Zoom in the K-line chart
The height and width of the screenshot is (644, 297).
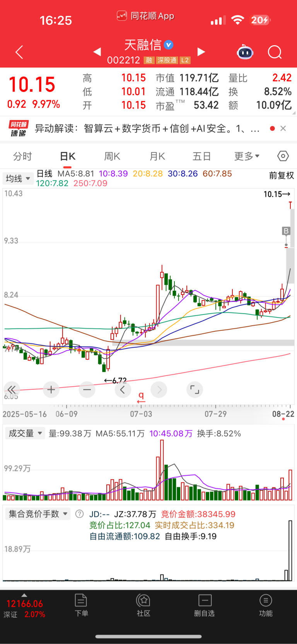tap(51, 389)
